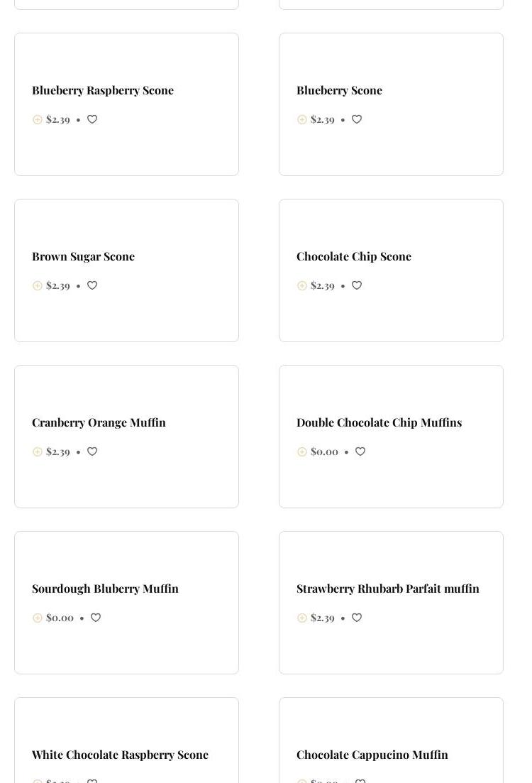The width and height of the screenshot is (532, 783).
Task: Click plus icon on Strawberry Rhubarb Parfait muffin
Action: (302, 618)
